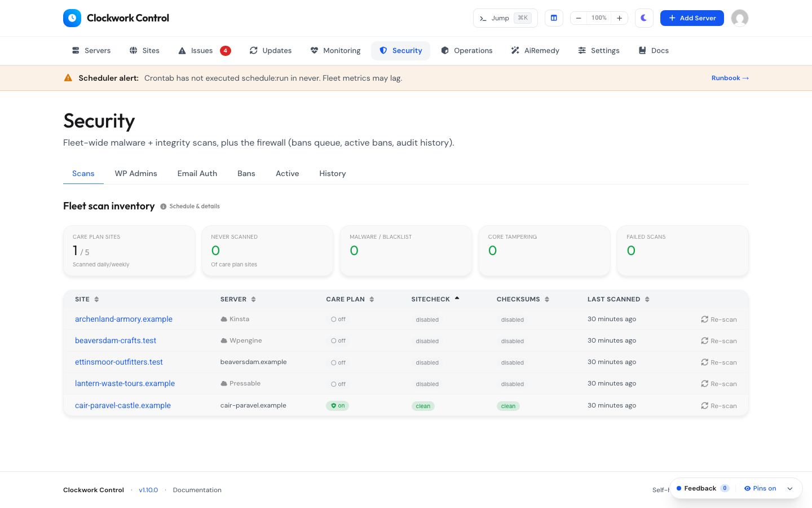Open the archenland-armory.example site link
Screen dimensions: 812x508
123,319
